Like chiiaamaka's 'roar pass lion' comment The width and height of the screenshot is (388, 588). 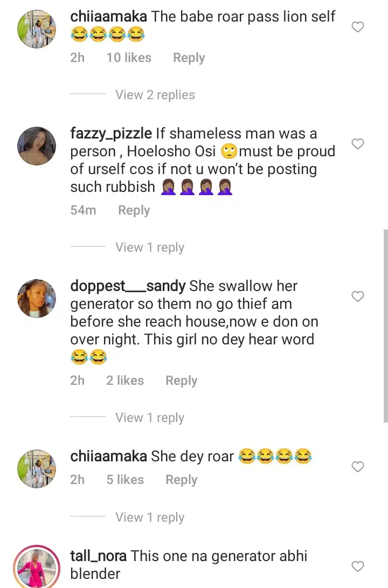click(x=358, y=27)
